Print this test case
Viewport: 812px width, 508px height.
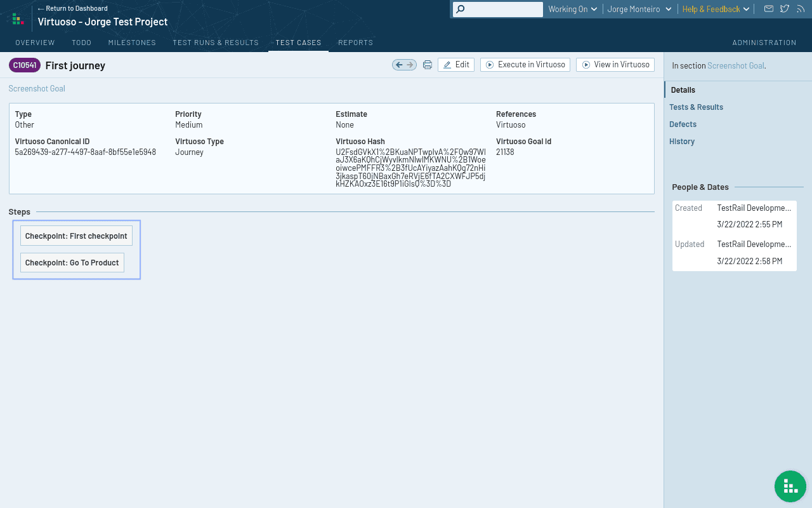428,65
